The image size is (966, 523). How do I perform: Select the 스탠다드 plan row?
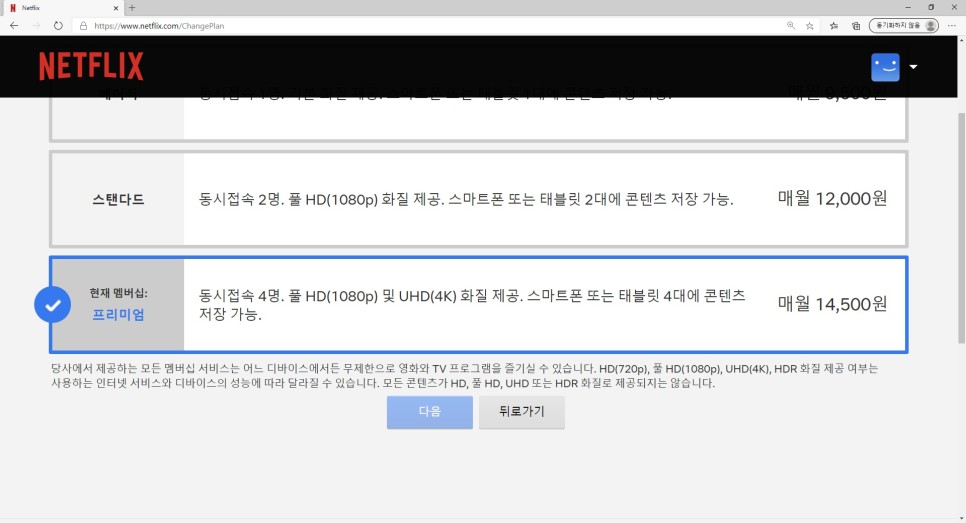[479, 199]
